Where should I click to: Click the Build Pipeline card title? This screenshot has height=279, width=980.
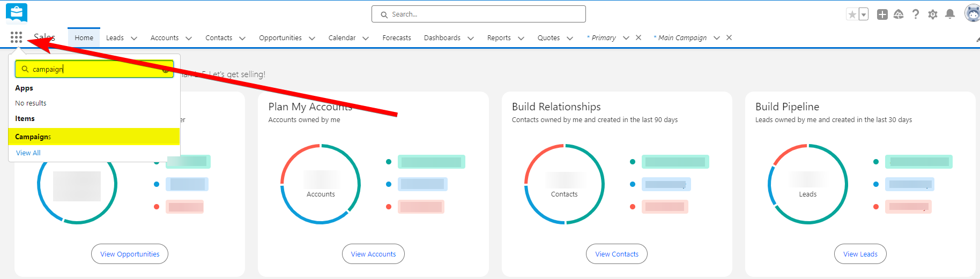coord(788,107)
